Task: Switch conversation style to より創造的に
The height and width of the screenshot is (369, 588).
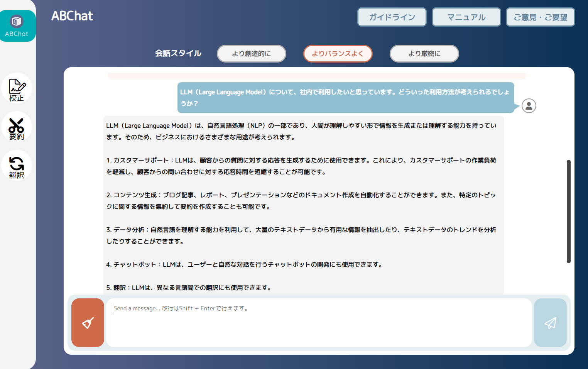Action: pos(251,54)
